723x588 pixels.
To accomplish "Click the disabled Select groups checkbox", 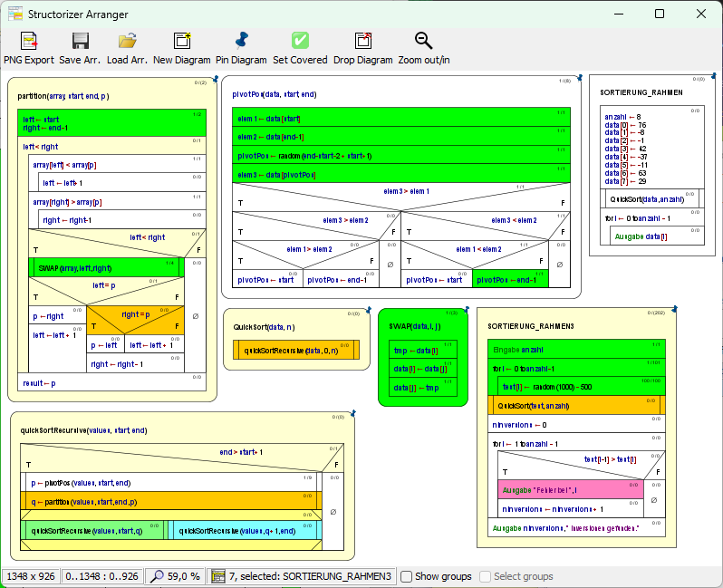I will [485, 576].
